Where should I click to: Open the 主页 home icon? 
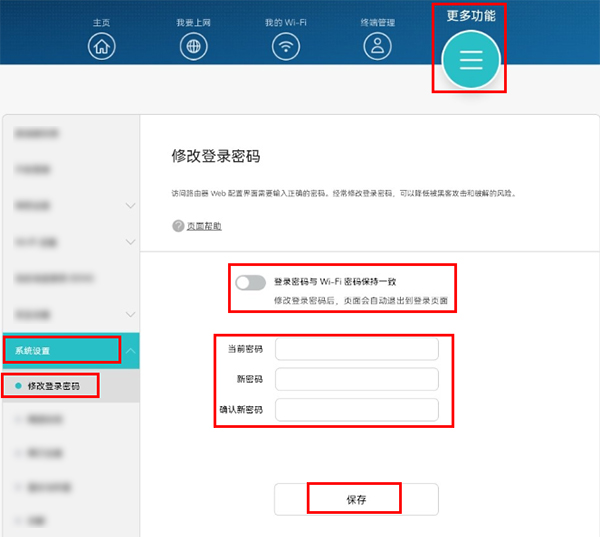(x=101, y=46)
